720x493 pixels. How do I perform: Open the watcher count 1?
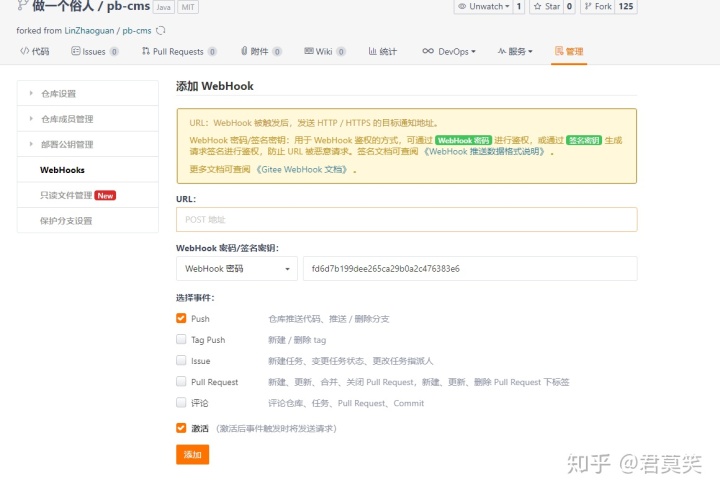point(518,6)
